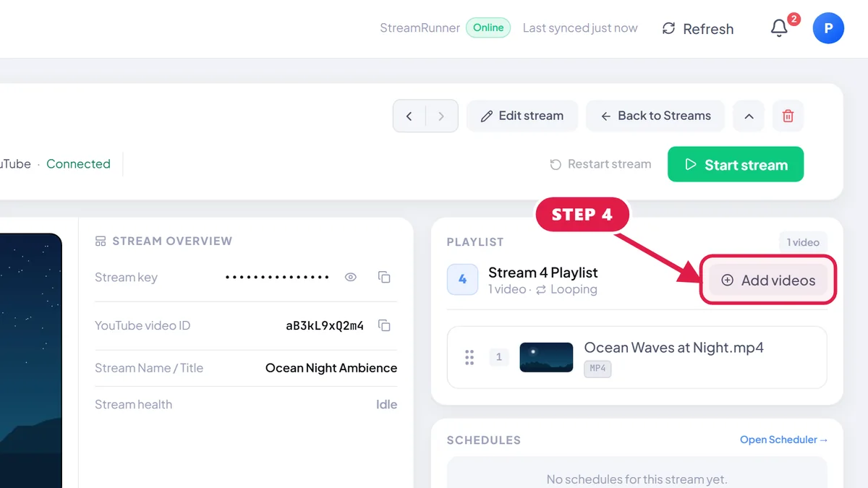The height and width of the screenshot is (488, 868).
Task: Click the masked stream key dots
Action: coord(277,277)
